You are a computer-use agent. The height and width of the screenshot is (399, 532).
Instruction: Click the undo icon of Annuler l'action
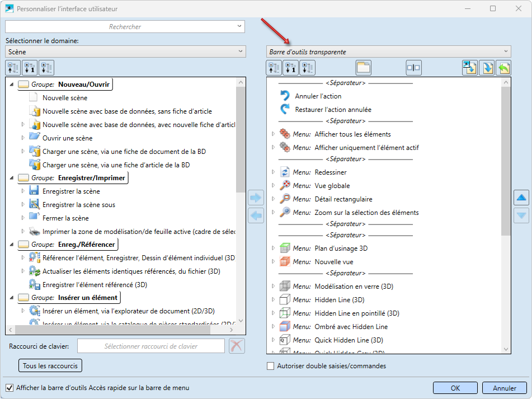tap(285, 96)
